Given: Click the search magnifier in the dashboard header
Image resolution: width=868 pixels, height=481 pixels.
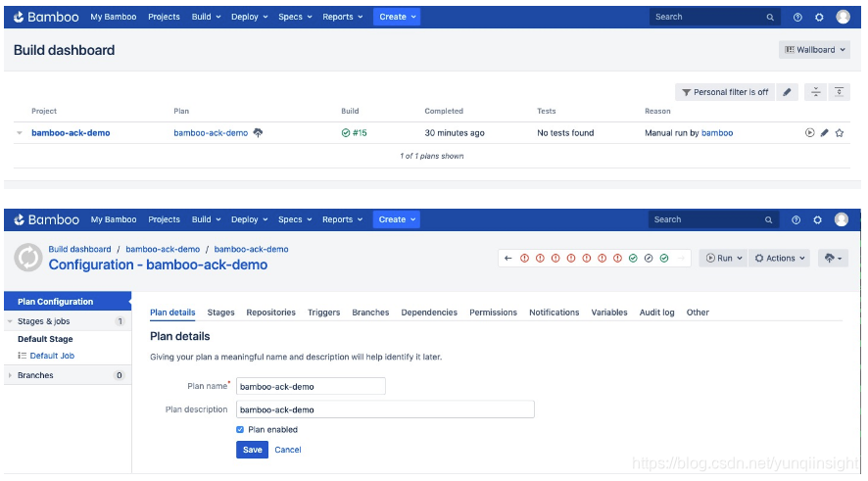Looking at the screenshot, I should (x=770, y=18).
